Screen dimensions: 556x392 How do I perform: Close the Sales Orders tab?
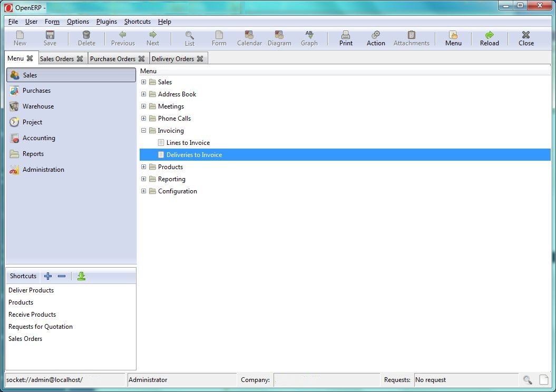pyautogui.click(x=80, y=59)
